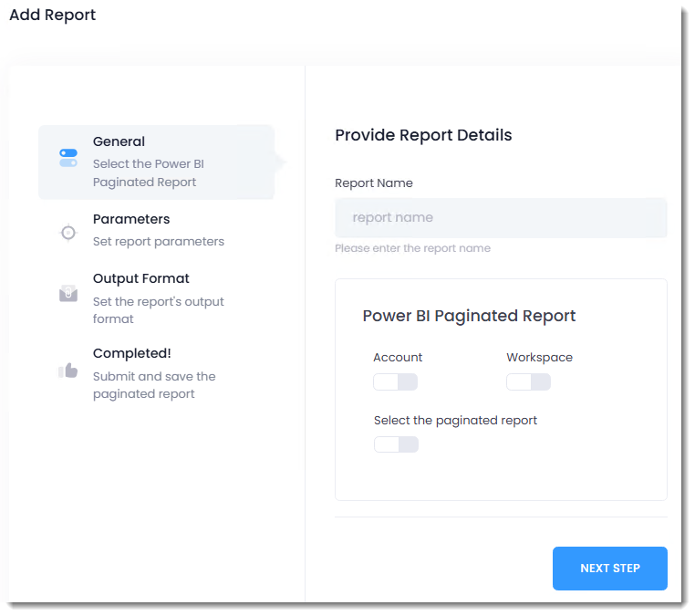Click 'Submit and save the paginated report' text
Viewport: 695px width, 616px height.
154,385
